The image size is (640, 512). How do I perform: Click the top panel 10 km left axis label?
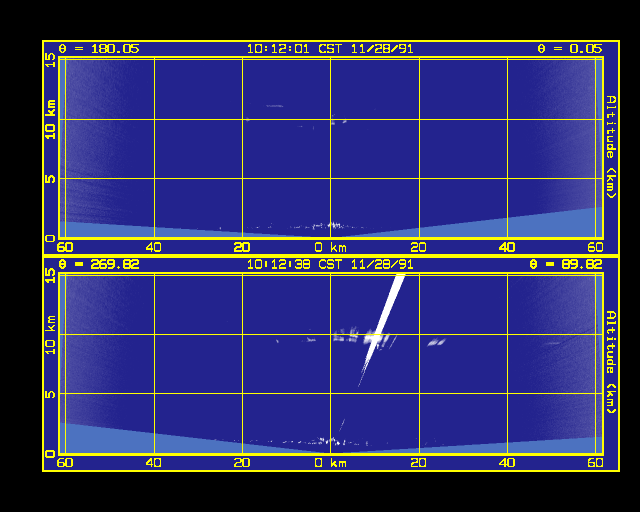click(50, 119)
